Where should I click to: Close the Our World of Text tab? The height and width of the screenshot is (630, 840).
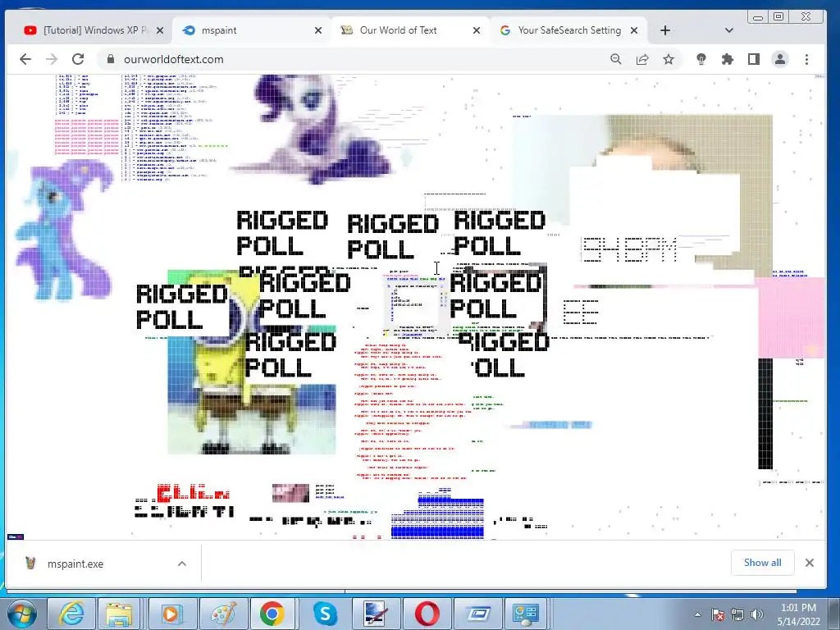click(477, 30)
